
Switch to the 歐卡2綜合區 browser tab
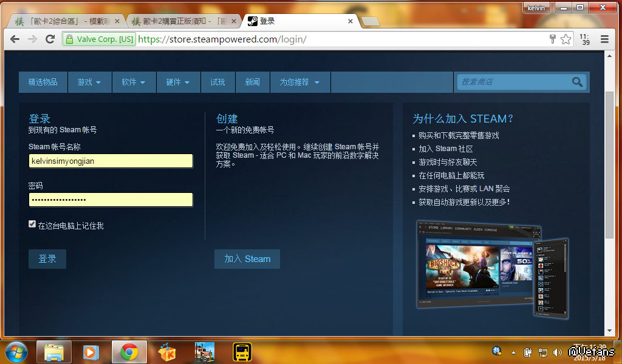(66, 21)
